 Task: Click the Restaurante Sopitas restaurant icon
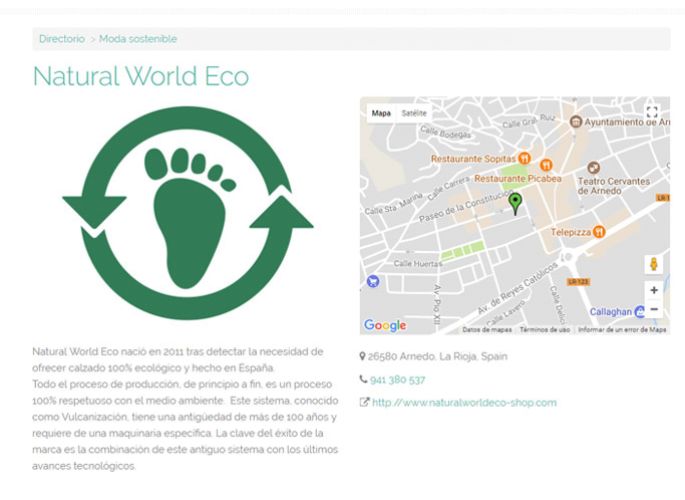pyautogui.click(x=524, y=158)
